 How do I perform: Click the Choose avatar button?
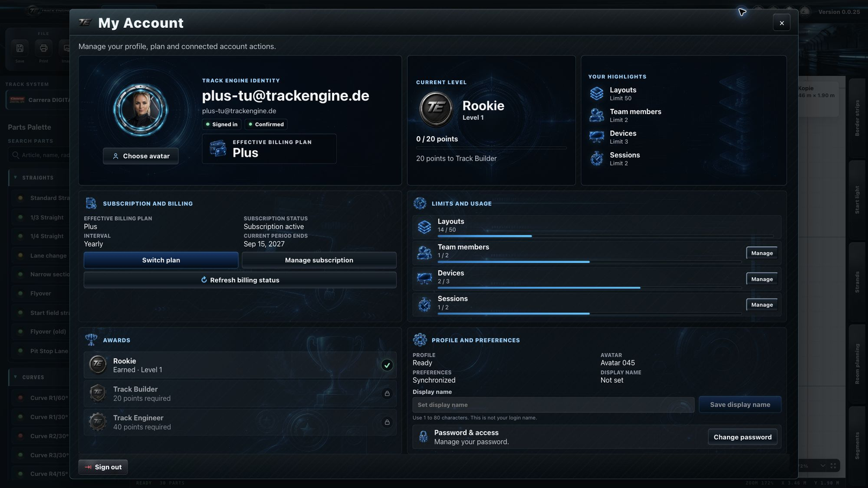(141, 156)
